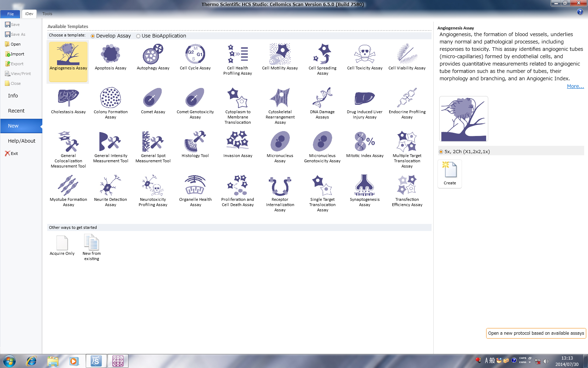Choose Neurotoxicity Profiling Assay

pyautogui.click(x=153, y=191)
